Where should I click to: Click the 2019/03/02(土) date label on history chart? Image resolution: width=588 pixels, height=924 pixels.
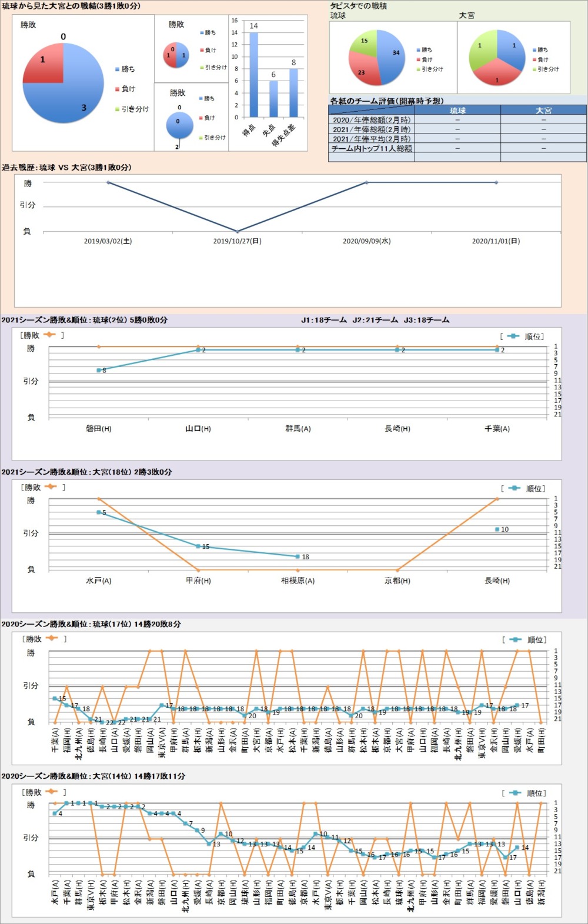[108, 241]
